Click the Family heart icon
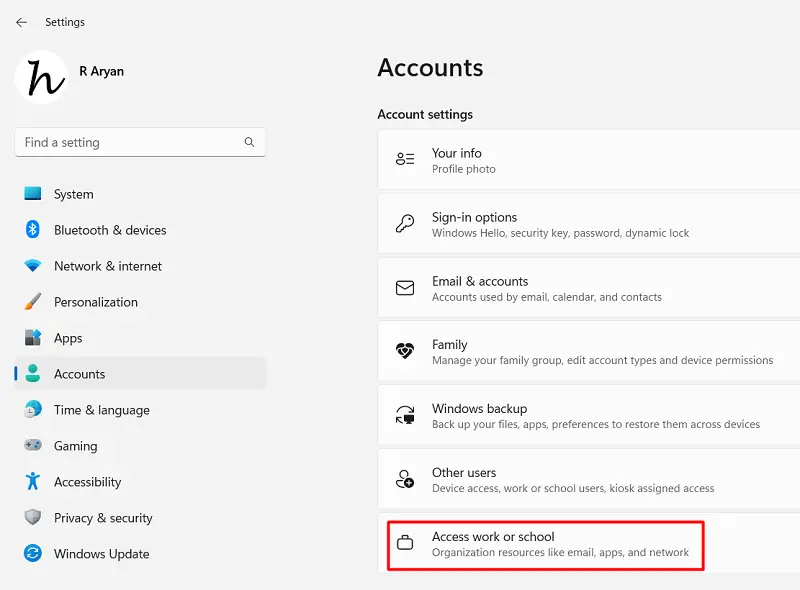 [404, 351]
